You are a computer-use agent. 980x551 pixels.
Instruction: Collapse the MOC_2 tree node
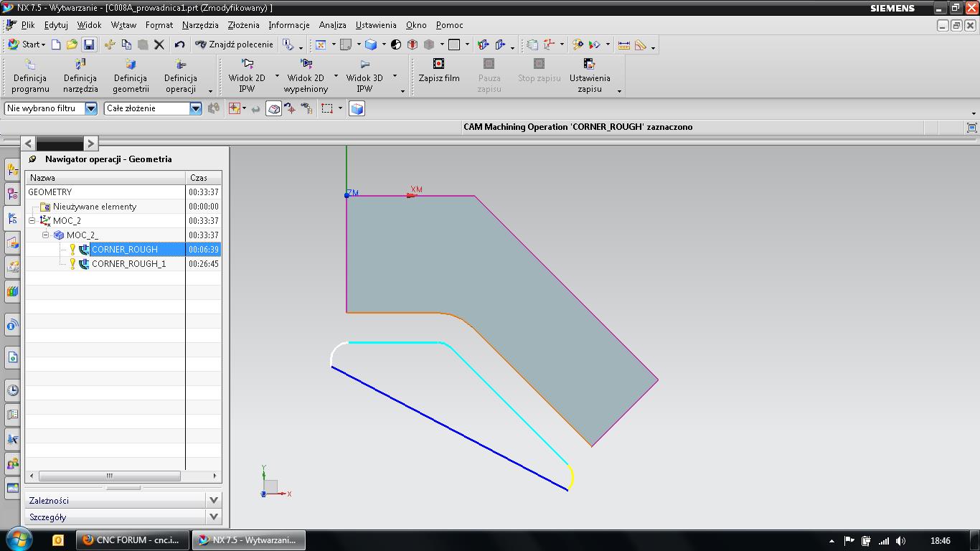point(32,220)
